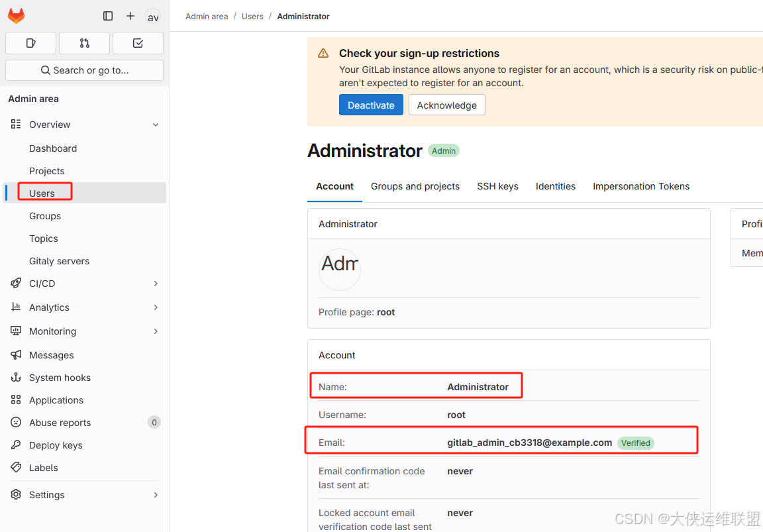This screenshot has height=532, width=763.
Task: Open Users breadcrumb link
Action: pyautogui.click(x=252, y=17)
